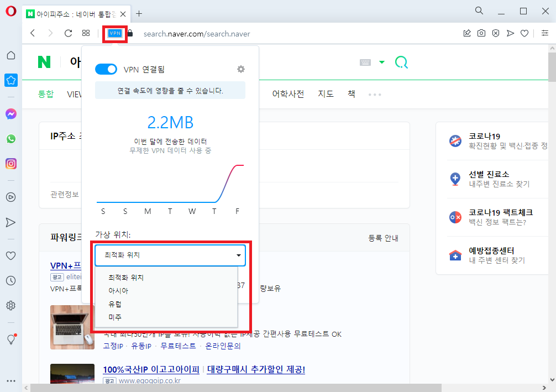Reload the page with refresh icon
Viewport: 556px width, 392px height.
pyautogui.click(x=68, y=33)
